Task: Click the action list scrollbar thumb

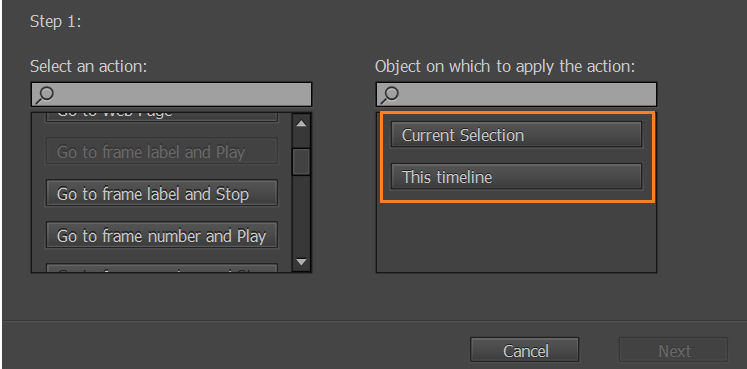Action: click(x=301, y=162)
